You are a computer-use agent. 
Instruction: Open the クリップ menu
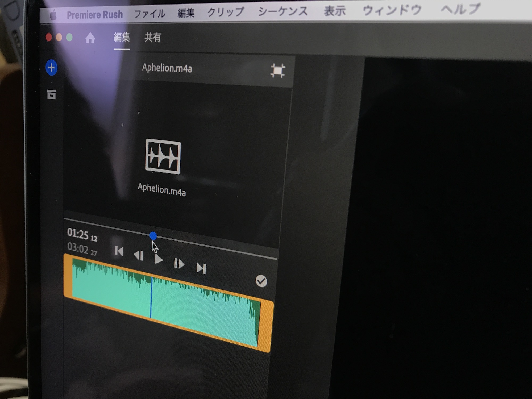pyautogui.click(x=226, y=12)
